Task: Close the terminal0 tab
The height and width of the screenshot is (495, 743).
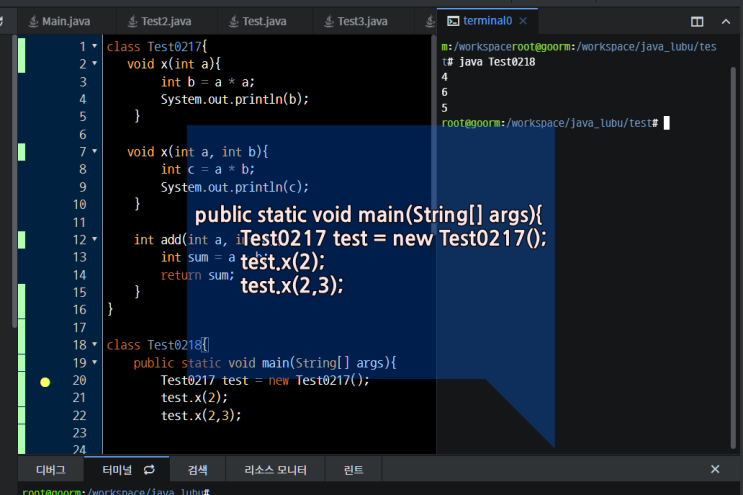Action: (x=523, y=21)
